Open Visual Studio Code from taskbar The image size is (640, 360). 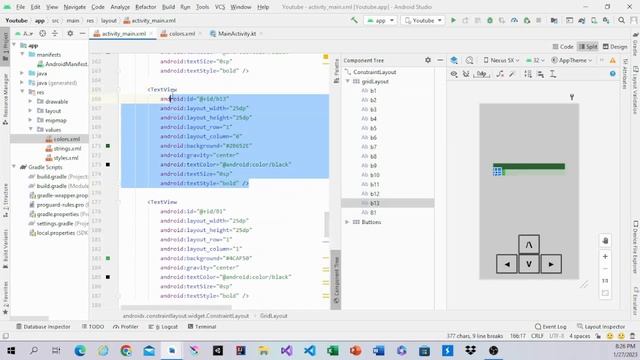click(310, 351)
